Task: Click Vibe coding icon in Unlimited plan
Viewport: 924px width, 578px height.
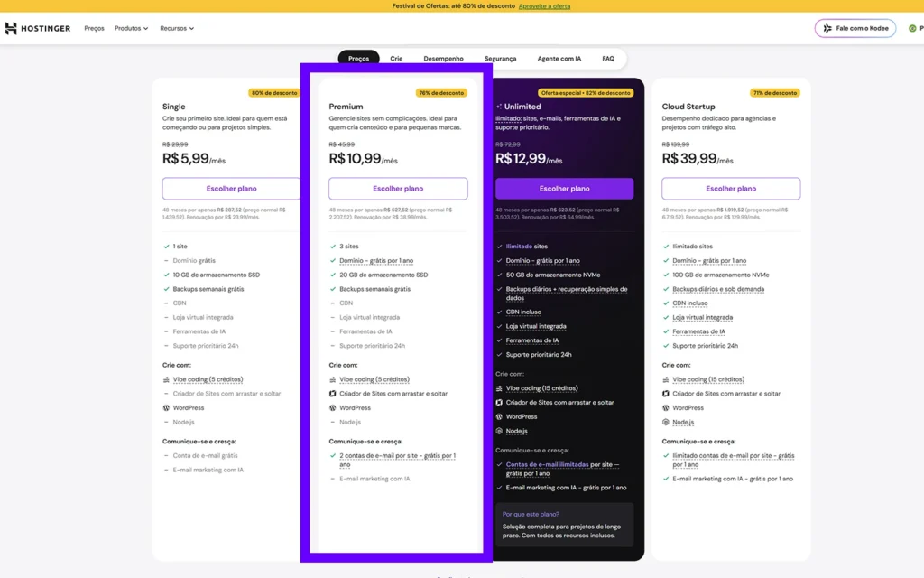Action: coord(499,388)
